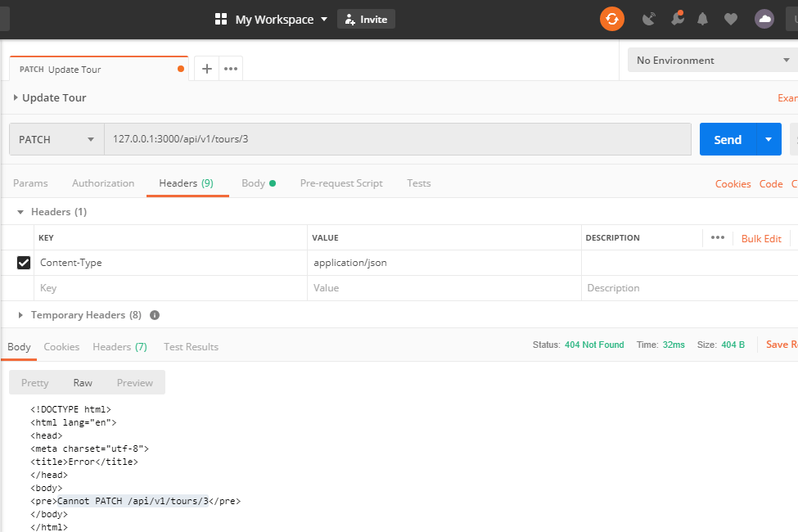Switch to the Authorization tab
The image size is (798, 532).
pos(102,183)
